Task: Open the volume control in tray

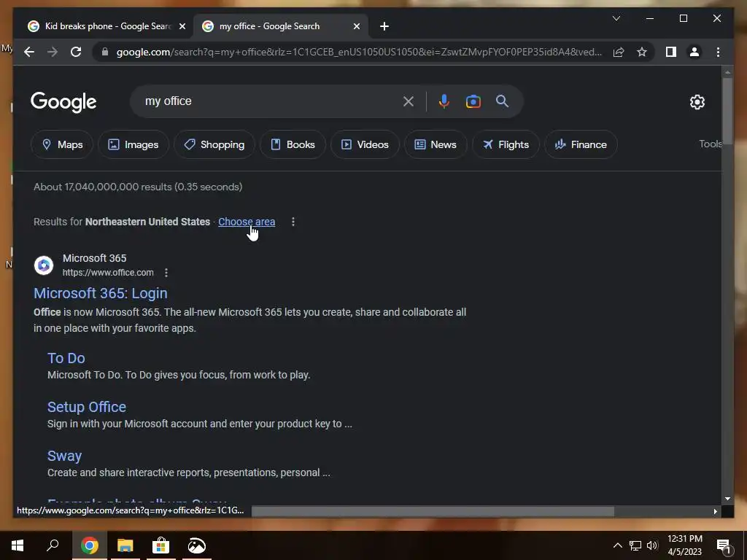Action: [652, 545]
